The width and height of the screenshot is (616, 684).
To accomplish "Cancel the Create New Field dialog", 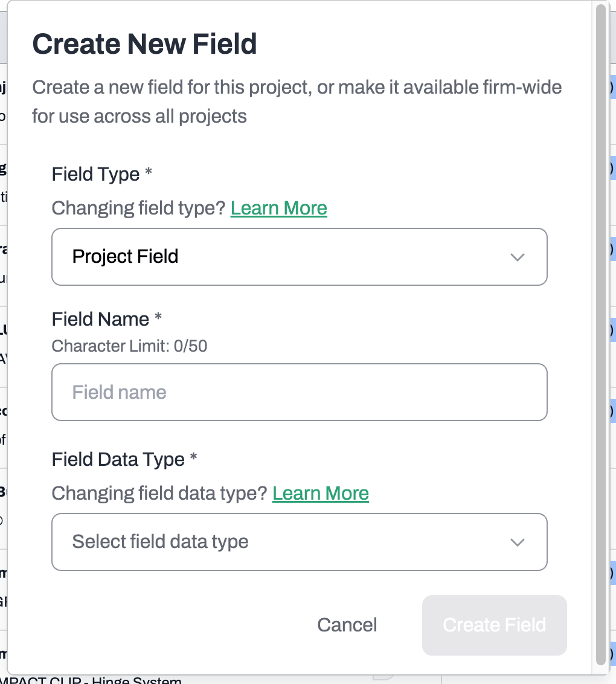I will (347, 625).
